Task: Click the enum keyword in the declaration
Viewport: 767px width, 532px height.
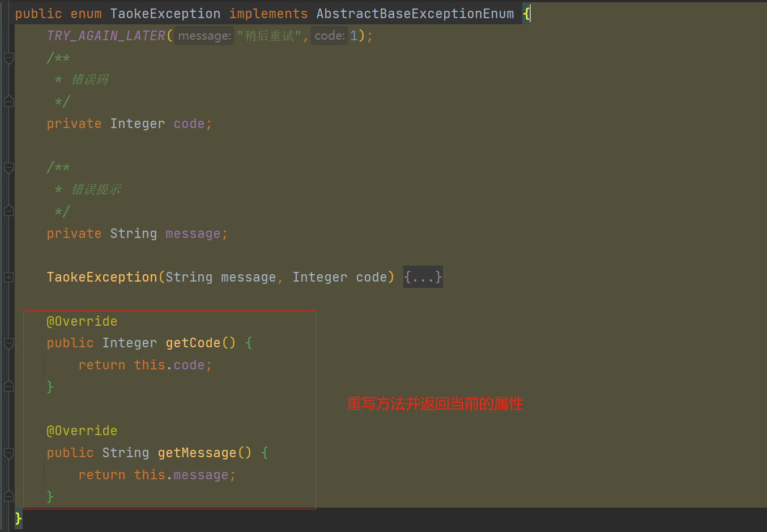Action: (x=86, y=14)
